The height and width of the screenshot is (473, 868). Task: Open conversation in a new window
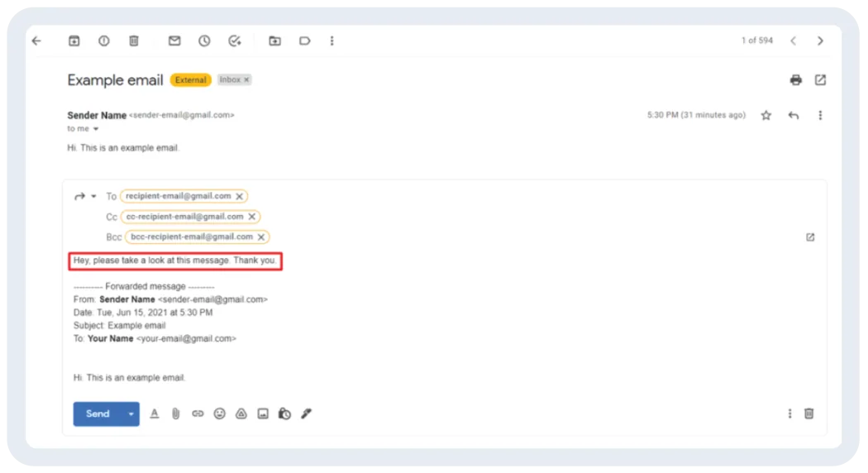coord(820,80)
